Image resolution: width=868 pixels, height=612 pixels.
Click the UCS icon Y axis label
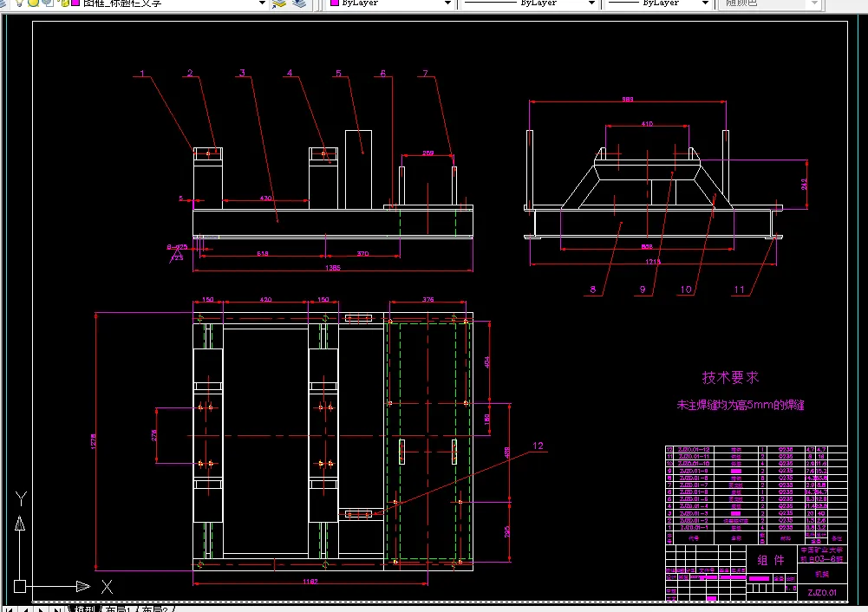coord(21,498)
